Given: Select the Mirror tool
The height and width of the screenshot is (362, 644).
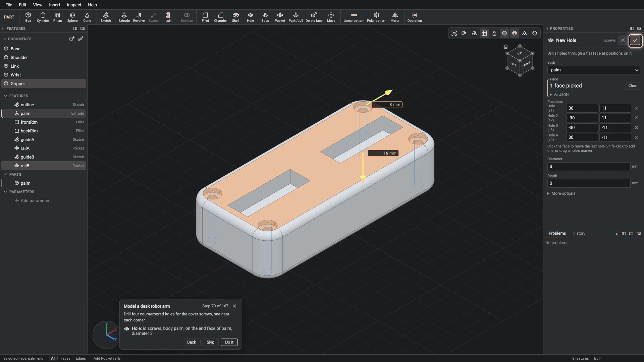Looking at the screenshot, I should [395, 17].
